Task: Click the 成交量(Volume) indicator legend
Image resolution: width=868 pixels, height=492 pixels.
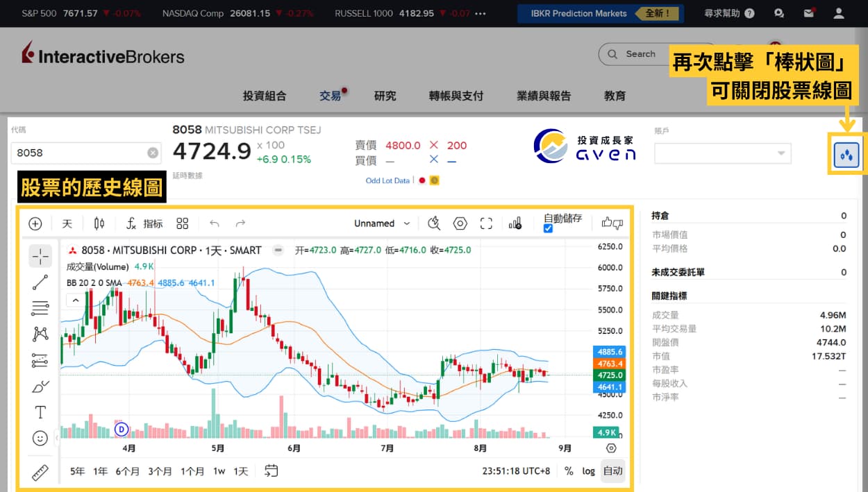Action: coord(98,266)
